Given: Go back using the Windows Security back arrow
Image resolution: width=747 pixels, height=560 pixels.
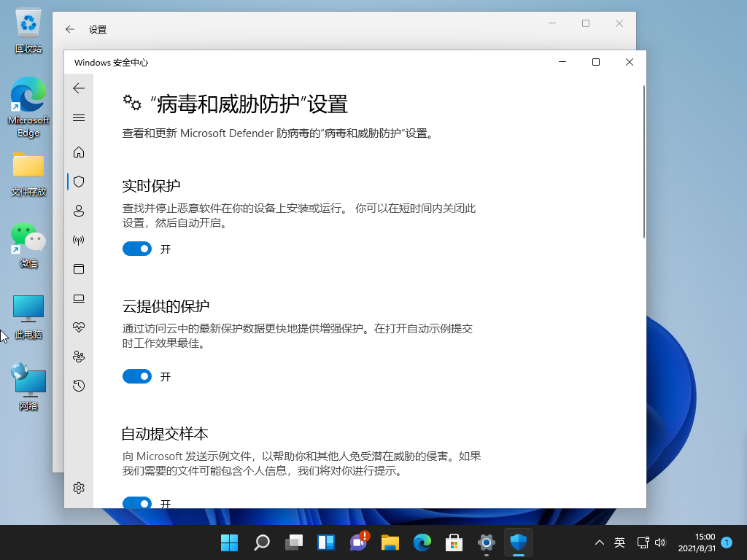Looking at the screenshot, I should [x=79, y=88].
